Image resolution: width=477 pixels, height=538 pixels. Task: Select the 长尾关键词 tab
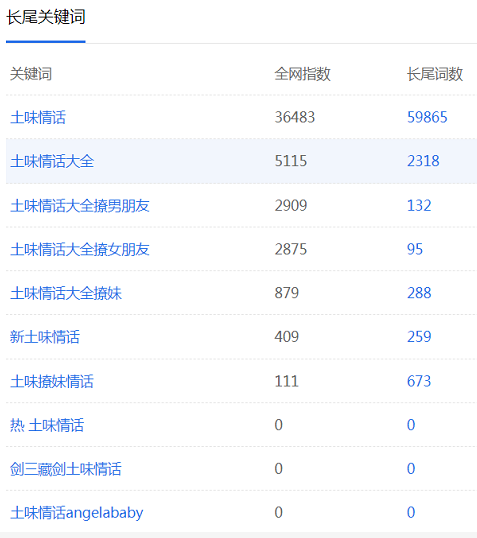pos(46,17)
